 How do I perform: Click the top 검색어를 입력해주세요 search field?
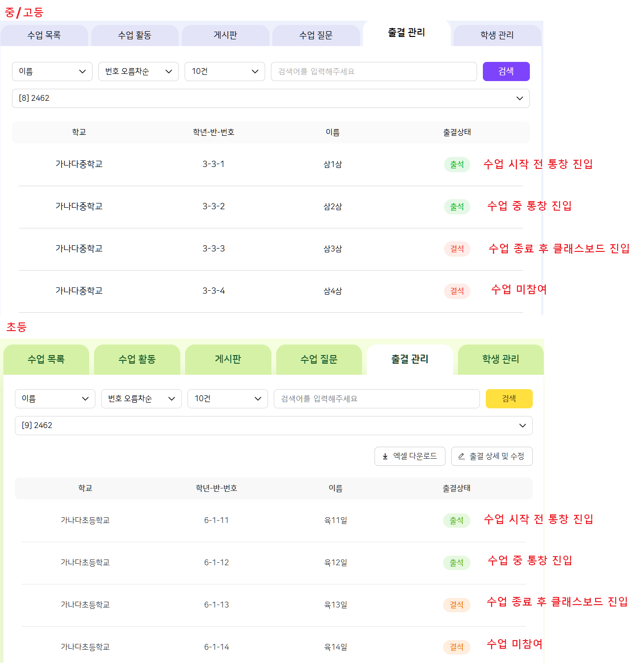pyautogui.click(x=374, y=71)
